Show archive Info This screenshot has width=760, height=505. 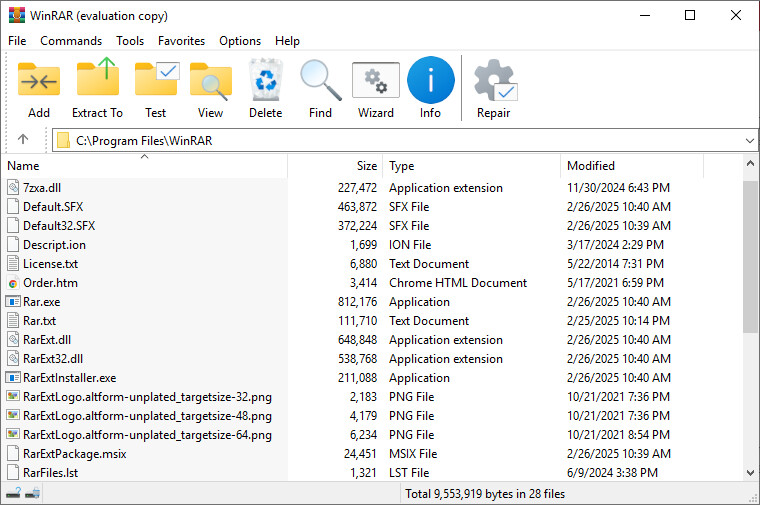coord(430,82)
